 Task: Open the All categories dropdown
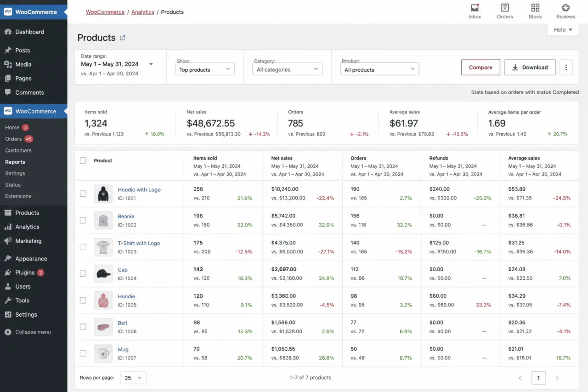pyautogui.click(x=287, y=69)
